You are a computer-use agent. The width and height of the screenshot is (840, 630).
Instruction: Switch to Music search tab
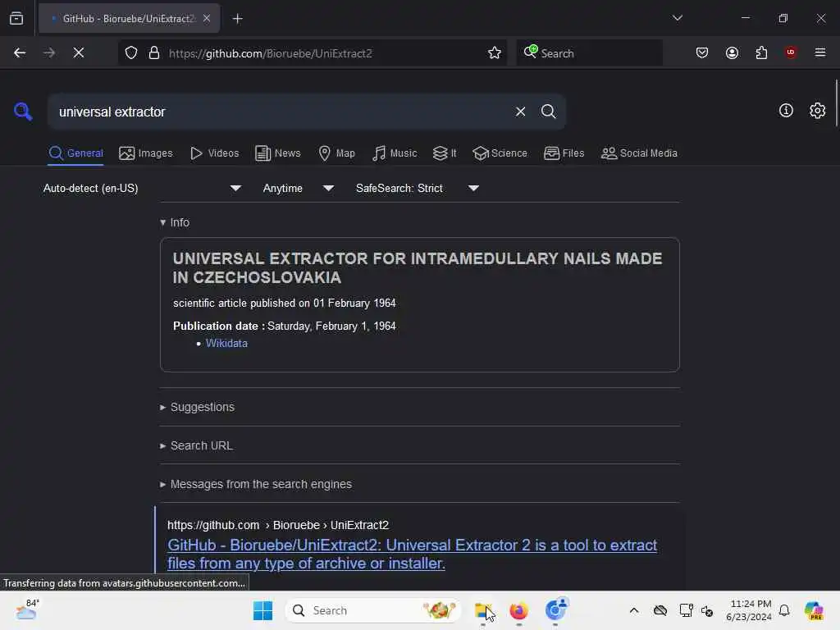tap(395, 153)
